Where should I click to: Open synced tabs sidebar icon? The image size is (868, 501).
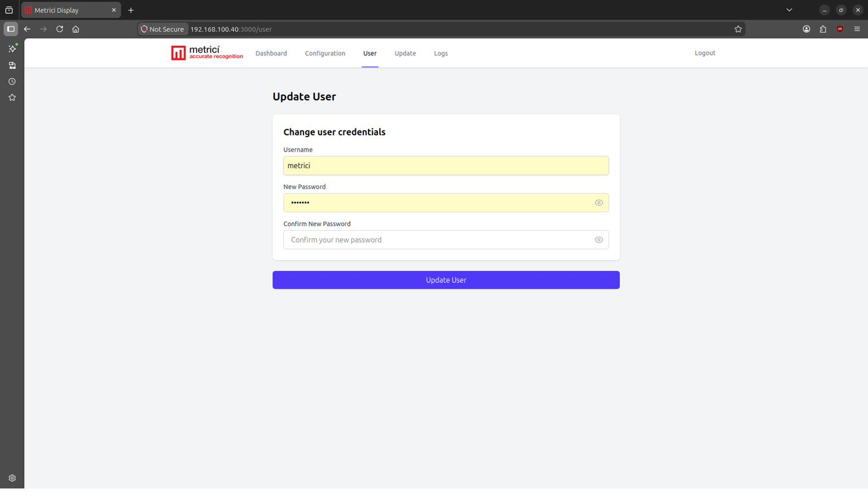pos(12,66)
